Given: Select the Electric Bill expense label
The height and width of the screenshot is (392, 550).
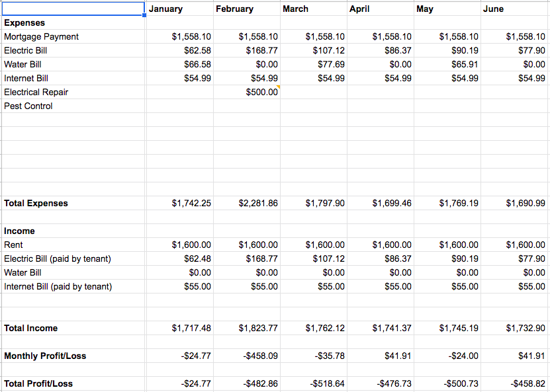Looking at the screenshot, I should 73,50.
